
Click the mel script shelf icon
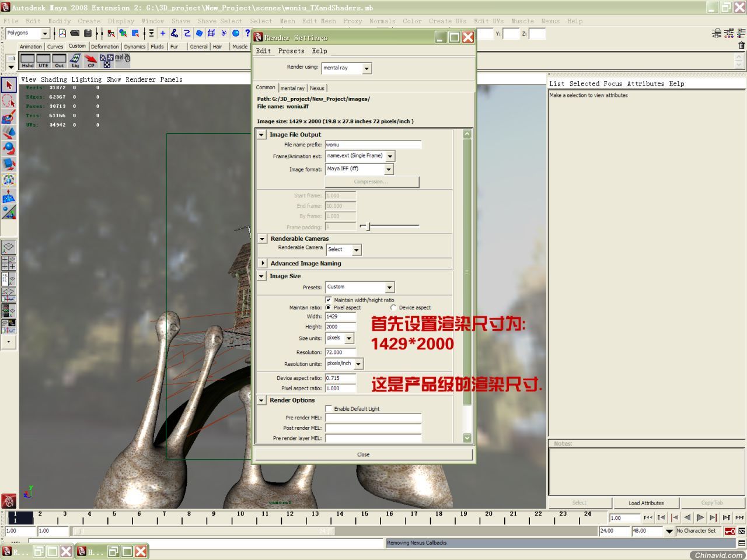click(123, 60)
